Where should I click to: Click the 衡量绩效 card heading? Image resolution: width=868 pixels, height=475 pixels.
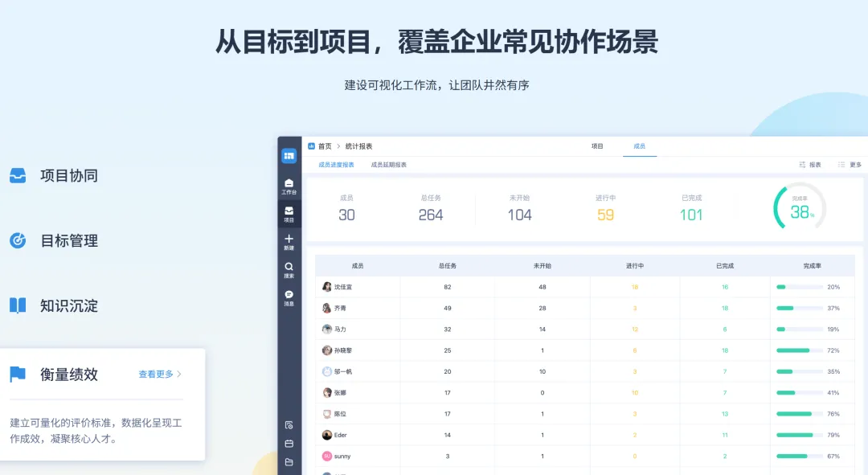tap(69, 375)
